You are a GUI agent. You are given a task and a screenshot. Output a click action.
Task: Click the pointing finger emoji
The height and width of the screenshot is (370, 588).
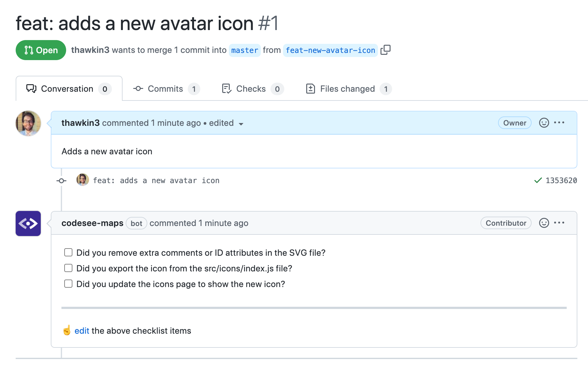(x=67, y=330)
